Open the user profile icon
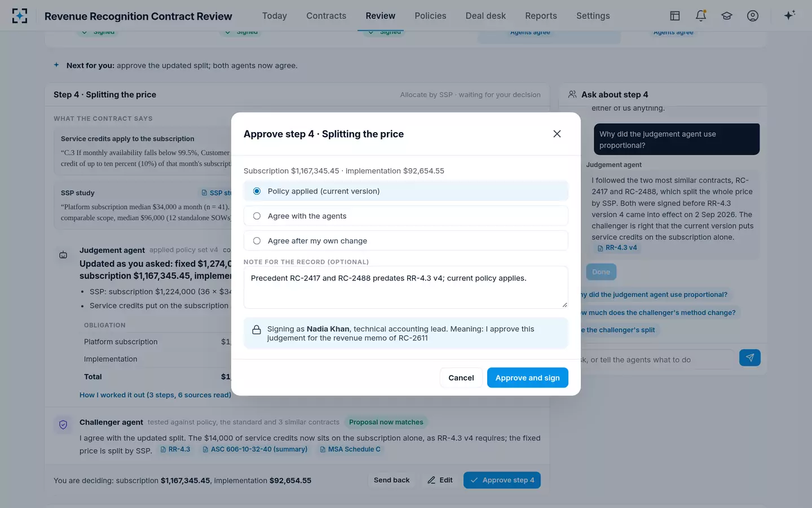The width and height of the screenshot is (812, 508). (753, 16)
